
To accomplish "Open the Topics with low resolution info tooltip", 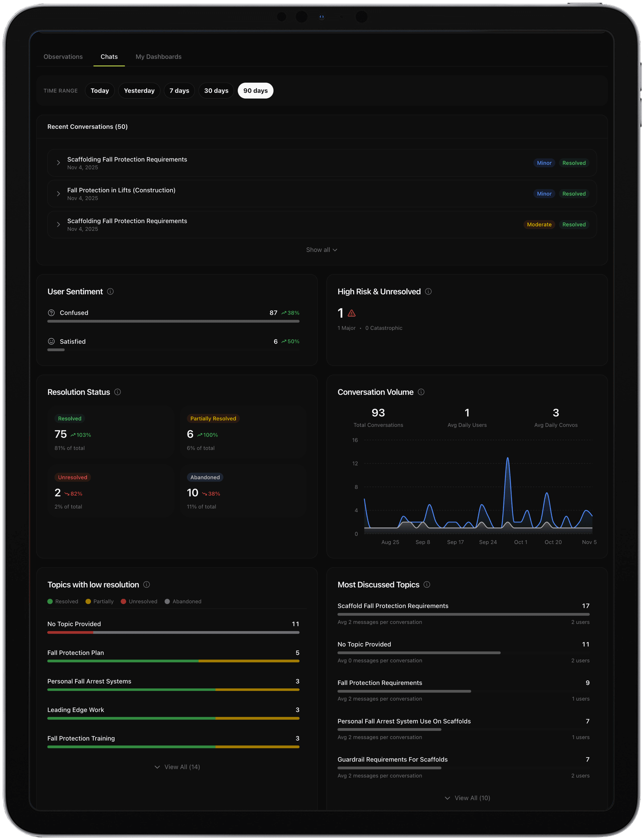I will [x=147, y=585].
